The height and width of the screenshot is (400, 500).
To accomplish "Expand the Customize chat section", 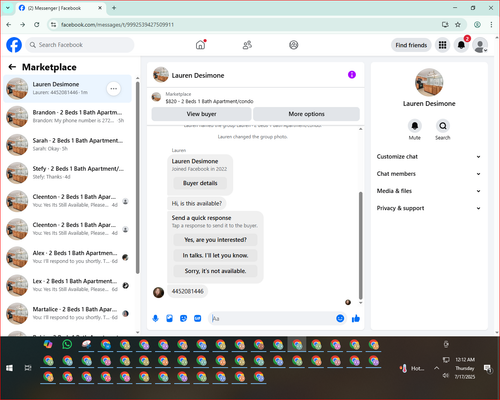I will coord(429,157).
